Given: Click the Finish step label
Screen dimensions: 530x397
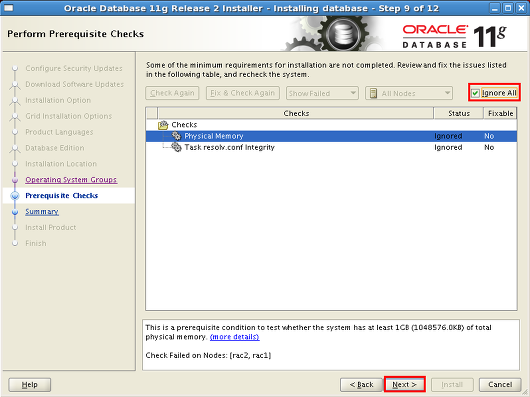Looking at the screenshot, I should [x=36, y=243].
